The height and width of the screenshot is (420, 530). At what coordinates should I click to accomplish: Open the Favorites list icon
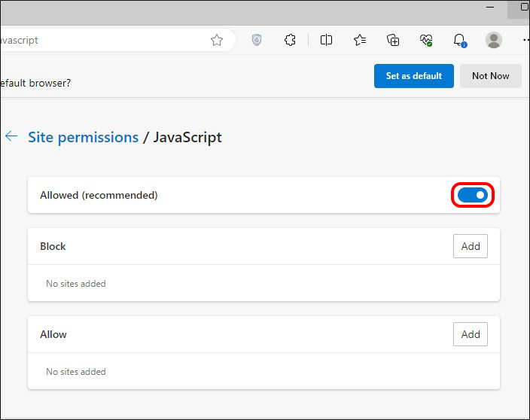pyautogui.click(x=360, y=40)
